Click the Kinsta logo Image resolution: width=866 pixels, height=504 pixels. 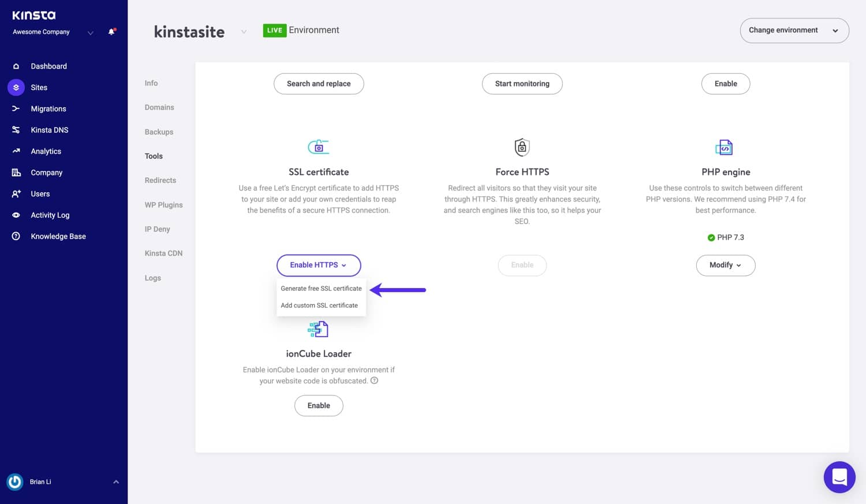[x=34, y=16]
